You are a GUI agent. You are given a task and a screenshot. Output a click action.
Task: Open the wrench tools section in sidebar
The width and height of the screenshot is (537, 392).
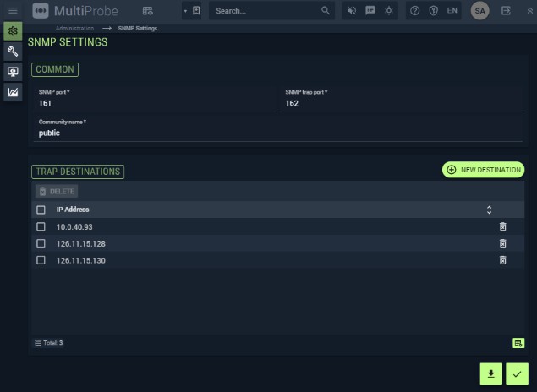[x=13, y=52]
